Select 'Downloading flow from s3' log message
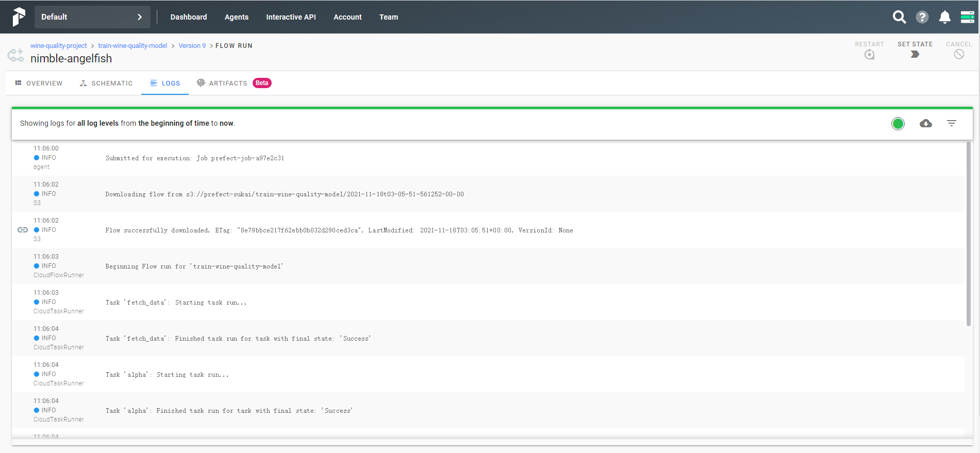This screenshot has width=980, height=453. coord(285,194)
